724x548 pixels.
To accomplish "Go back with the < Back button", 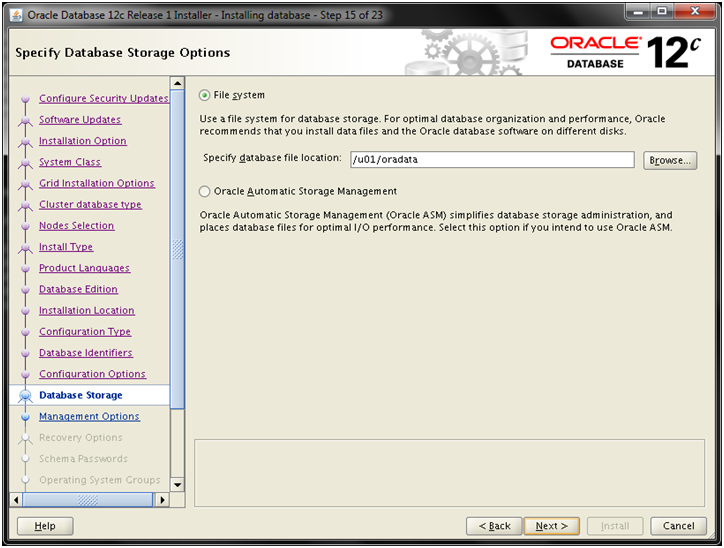I will (x=494, y=526).
